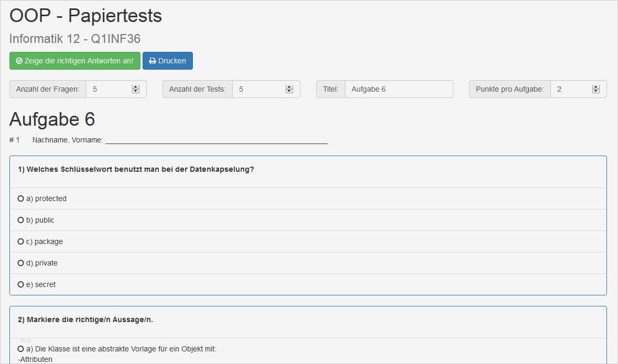Click the Anzahl der Tests spinner arrows
The height and width of the screenshot is (364, 618).
pos(289,89)
